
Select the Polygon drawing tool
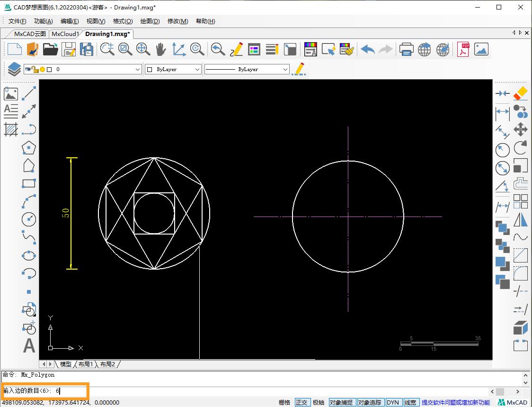pos(29,148)
